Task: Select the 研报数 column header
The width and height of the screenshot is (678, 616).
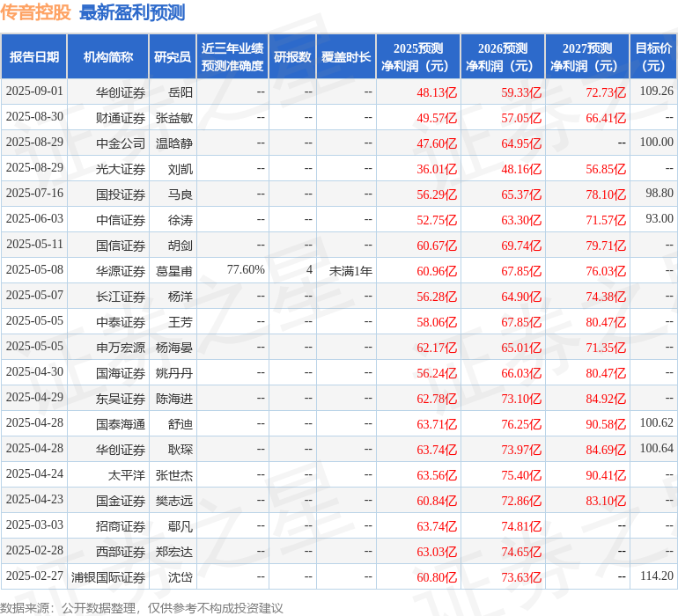Action: (292, 57)
